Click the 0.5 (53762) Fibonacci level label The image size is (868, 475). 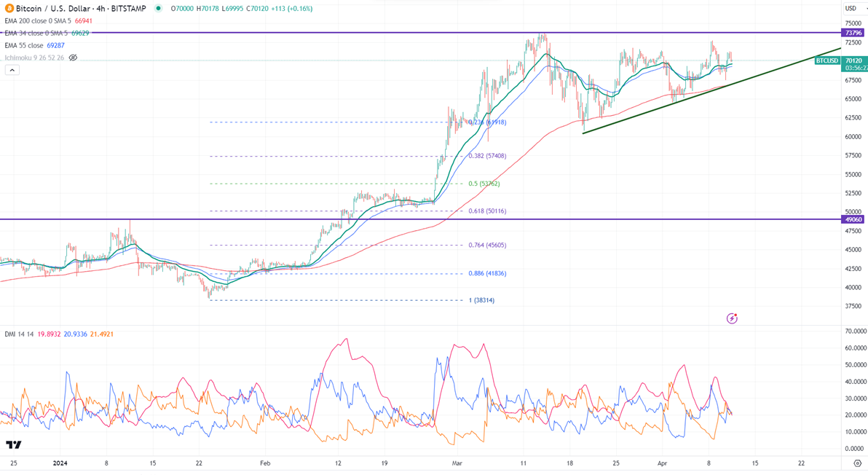point(484,184)
